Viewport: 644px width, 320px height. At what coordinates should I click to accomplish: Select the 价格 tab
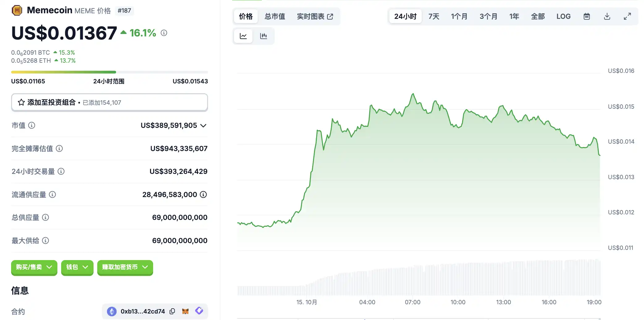[x=246, y=16]
